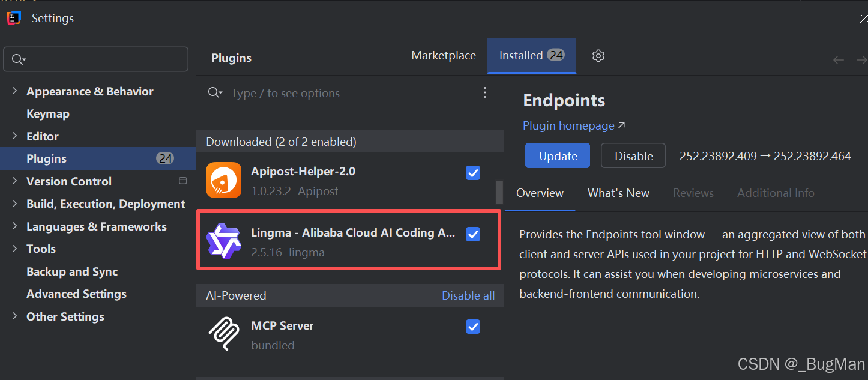
Task: Expand the Tools settings node
Action: (15, 249)
